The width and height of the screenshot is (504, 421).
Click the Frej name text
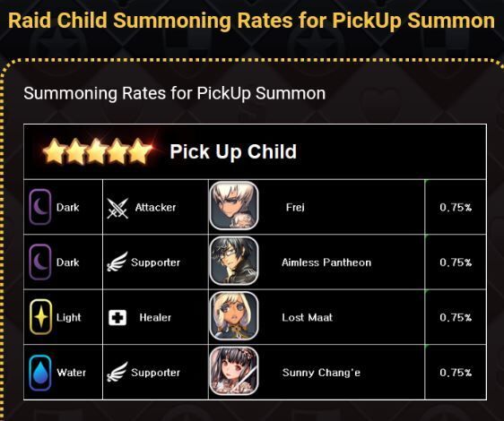pyautogui.click(x=295, y=208)
